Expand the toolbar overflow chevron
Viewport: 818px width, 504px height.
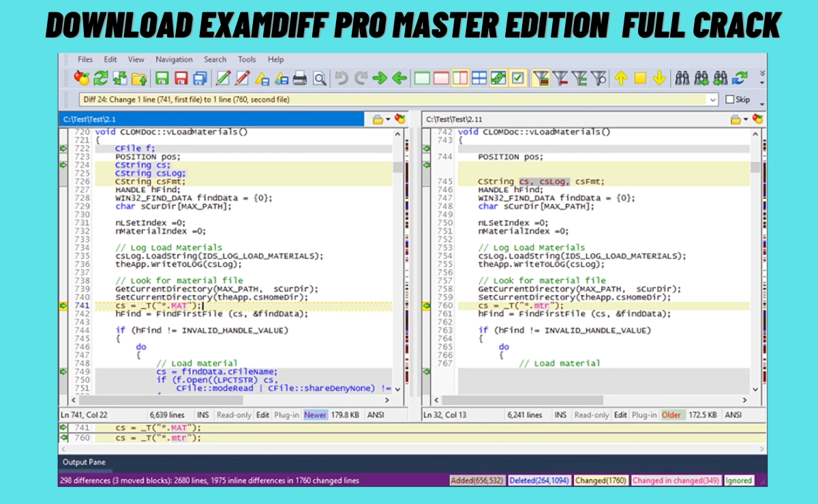(x=761, y=73)
